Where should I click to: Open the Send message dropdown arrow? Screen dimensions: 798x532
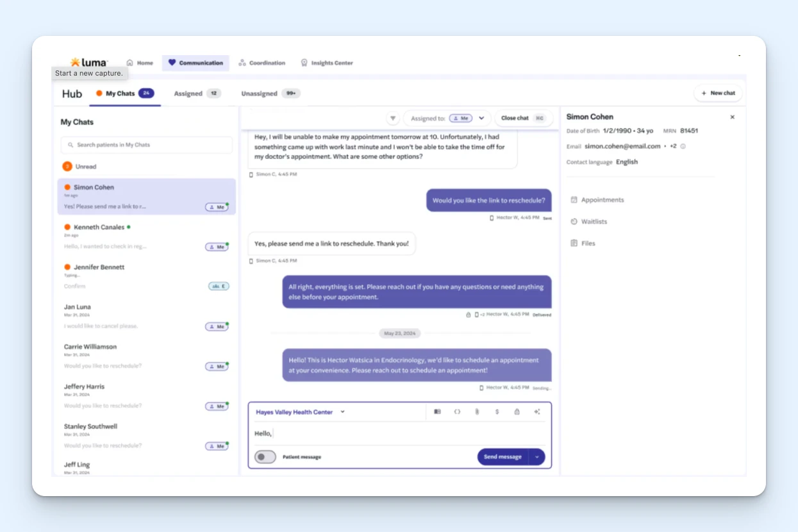pyautogui.click(x=537, y=457)
